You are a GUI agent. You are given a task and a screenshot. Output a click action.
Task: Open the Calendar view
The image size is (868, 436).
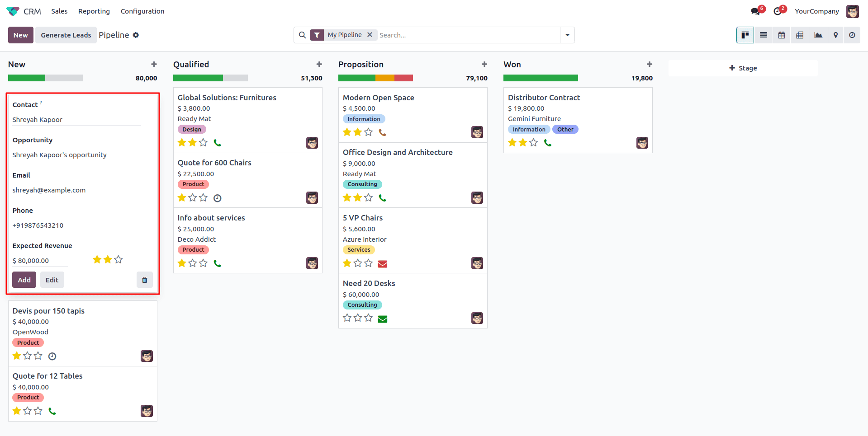781,35
